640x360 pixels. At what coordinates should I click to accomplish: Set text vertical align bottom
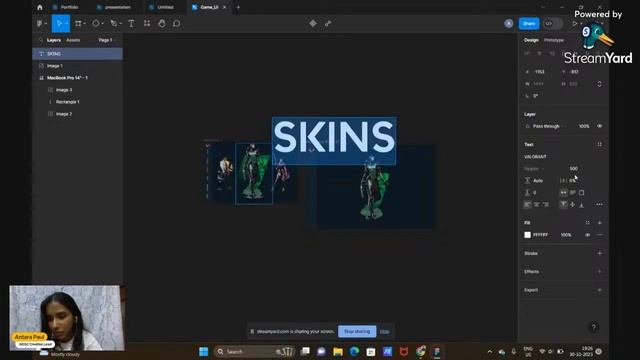(582, 204)
